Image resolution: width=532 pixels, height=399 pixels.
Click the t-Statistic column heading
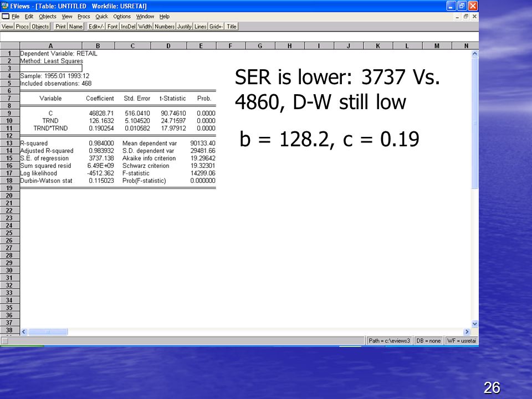coord(173,99)
